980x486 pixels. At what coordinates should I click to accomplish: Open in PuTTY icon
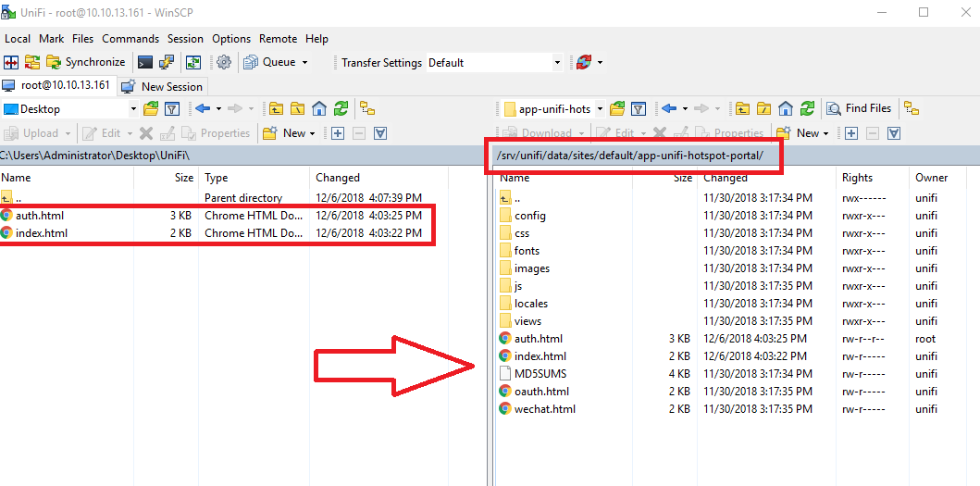click(167, 63)
